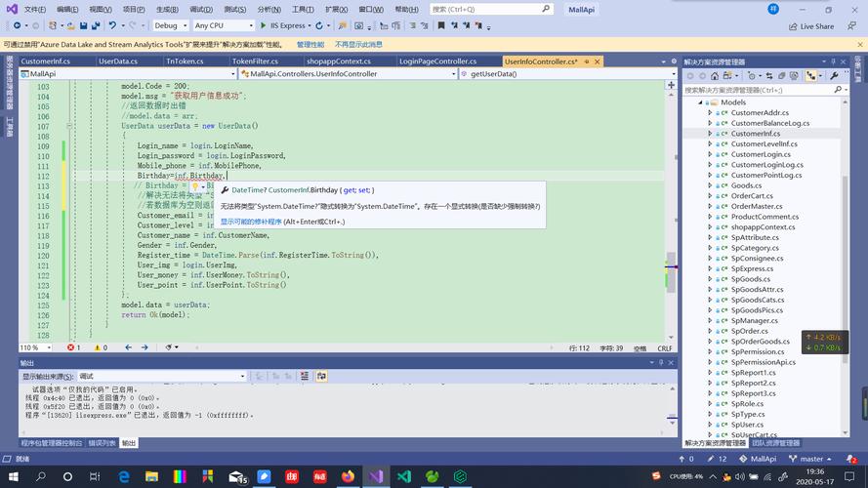Click the lightbulb quick actions icon

pyautogui.click(x=195, y=185)
